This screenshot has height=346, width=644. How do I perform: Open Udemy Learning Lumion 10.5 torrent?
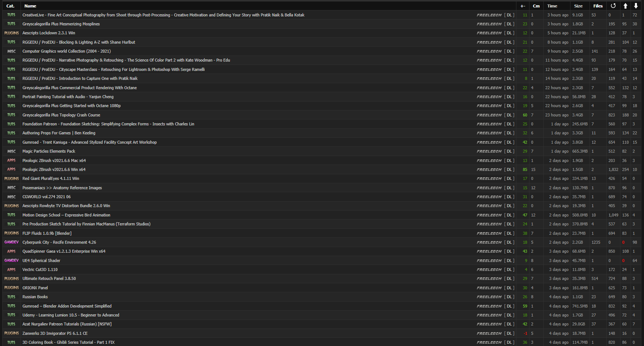tap(71, 315)
